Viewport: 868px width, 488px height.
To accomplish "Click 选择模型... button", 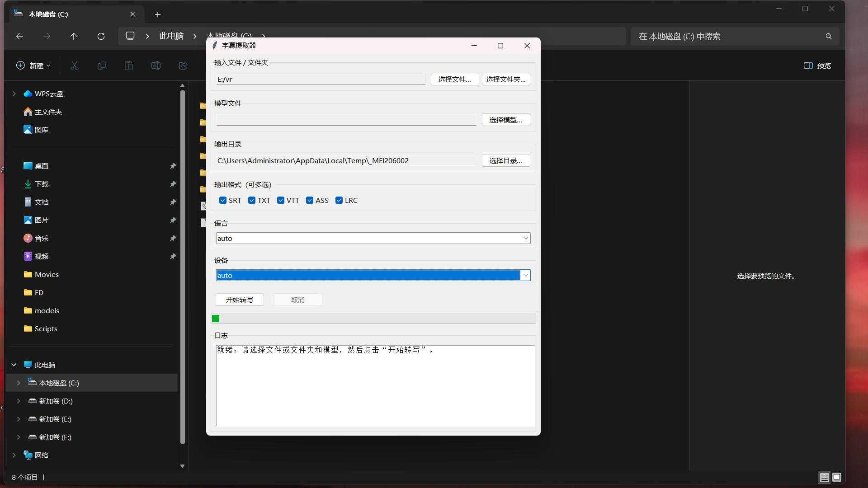I will (x=506, y=120).
